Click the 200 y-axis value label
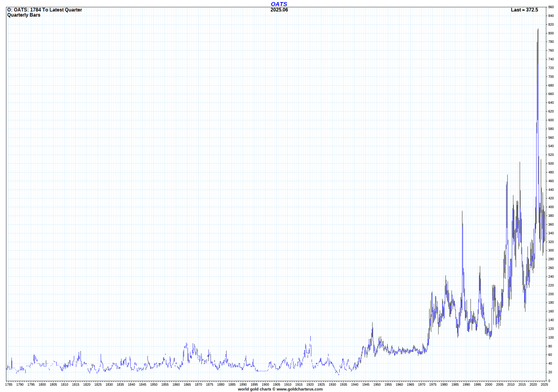This screenshot has width=558, height=392. point(551,294)
